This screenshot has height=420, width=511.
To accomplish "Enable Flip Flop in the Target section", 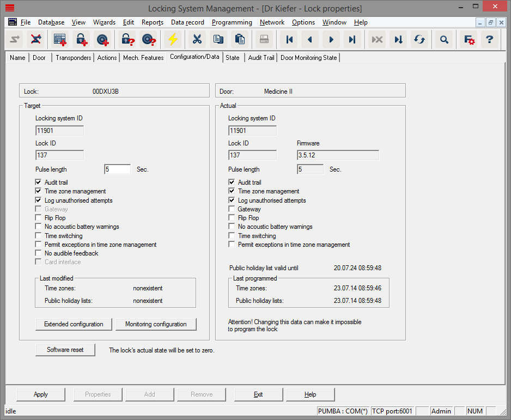I will pos(38,217).
